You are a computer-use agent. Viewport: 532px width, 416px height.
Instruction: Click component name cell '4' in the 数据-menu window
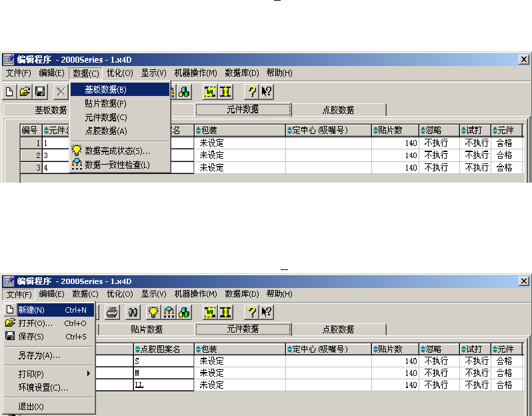[56, 167]
